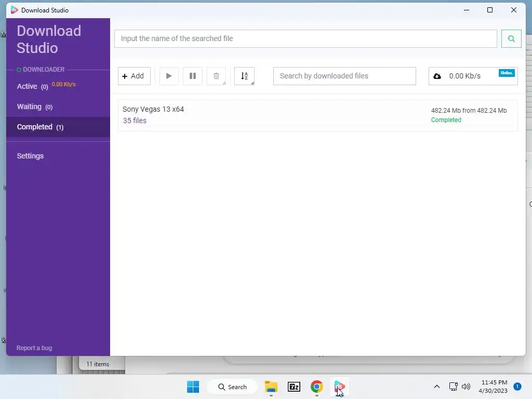Start download with the play button

point(169,76)
